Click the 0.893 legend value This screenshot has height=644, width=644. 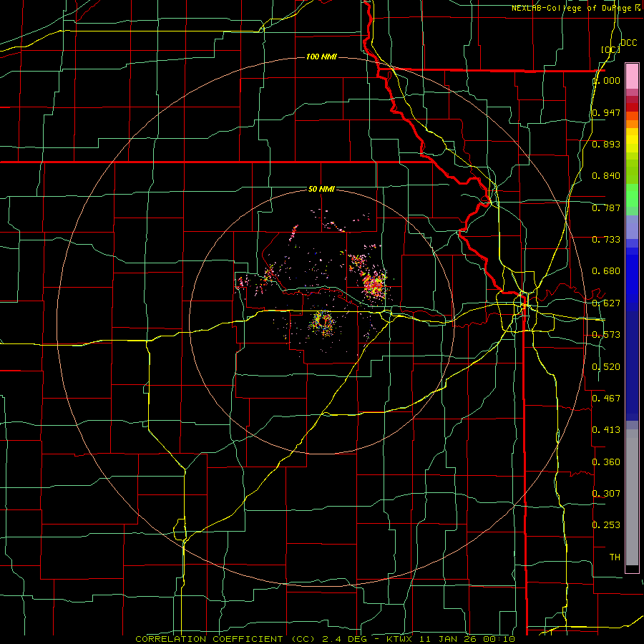coord(606,144)
